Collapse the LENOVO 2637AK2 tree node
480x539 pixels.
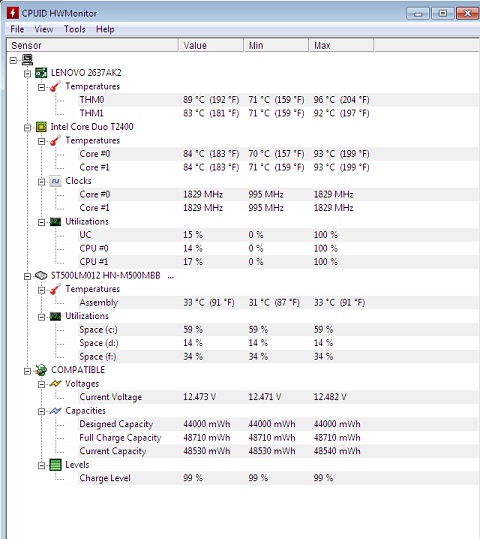pyautogui.click(x=27, y=73)
